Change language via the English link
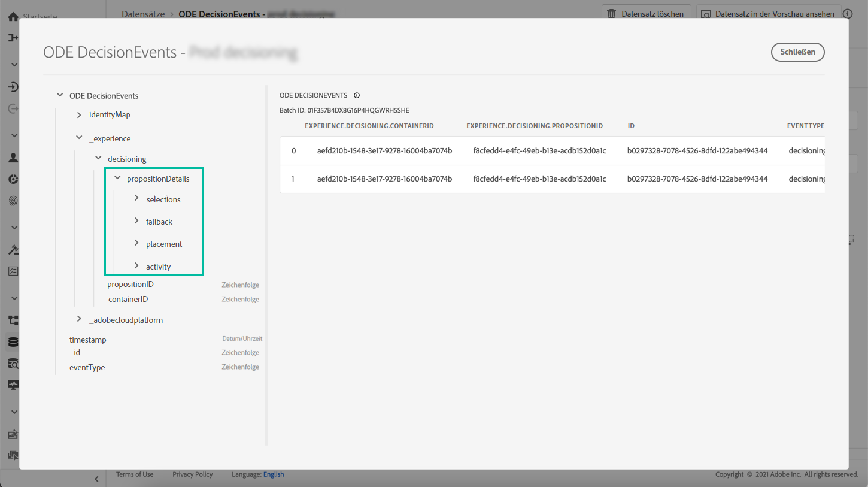 [274, 474]
